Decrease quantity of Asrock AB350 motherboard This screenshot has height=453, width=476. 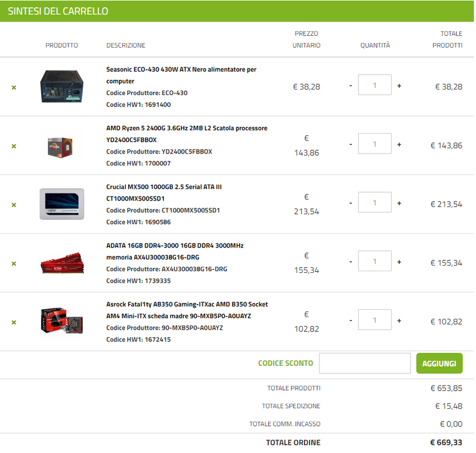350,320
